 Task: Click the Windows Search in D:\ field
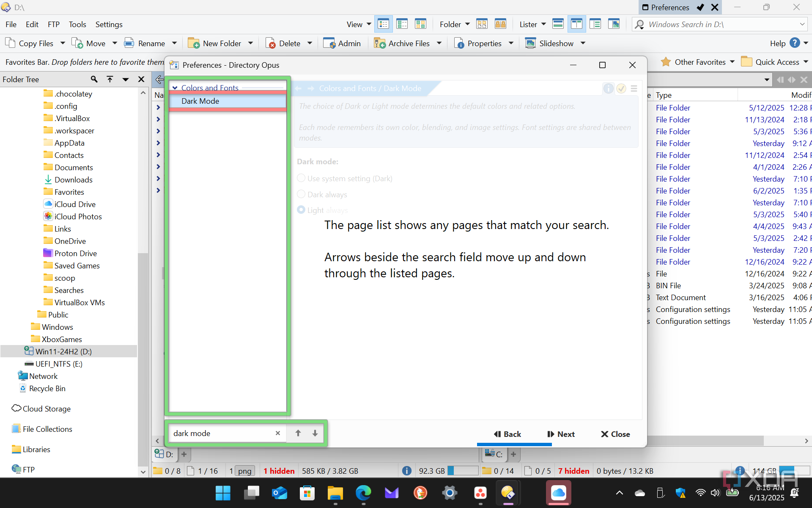coord(720,24)
